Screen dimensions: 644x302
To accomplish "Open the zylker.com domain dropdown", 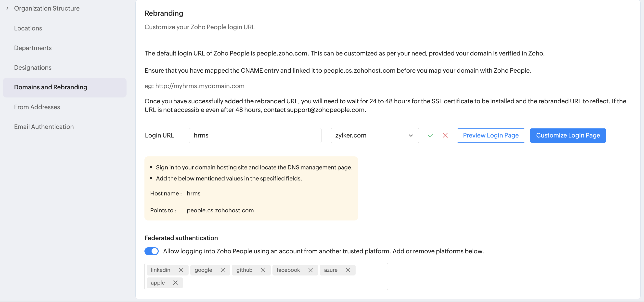I will (374, 135).
